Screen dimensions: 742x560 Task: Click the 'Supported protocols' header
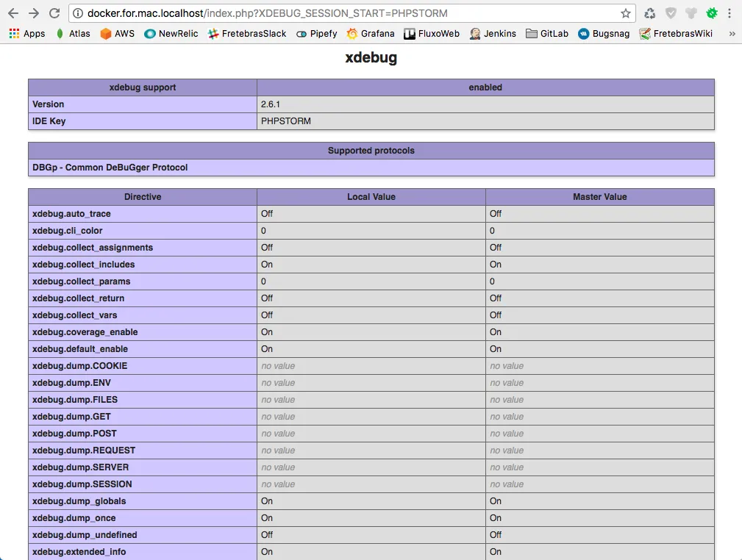pos(371,151)
